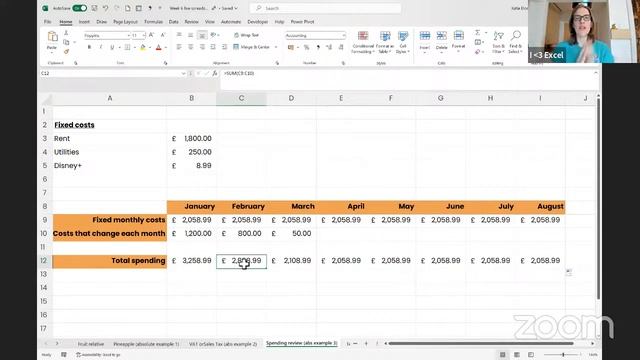640x360 pixels.
Task: Select Normal view in status bar
Action: 502,355
